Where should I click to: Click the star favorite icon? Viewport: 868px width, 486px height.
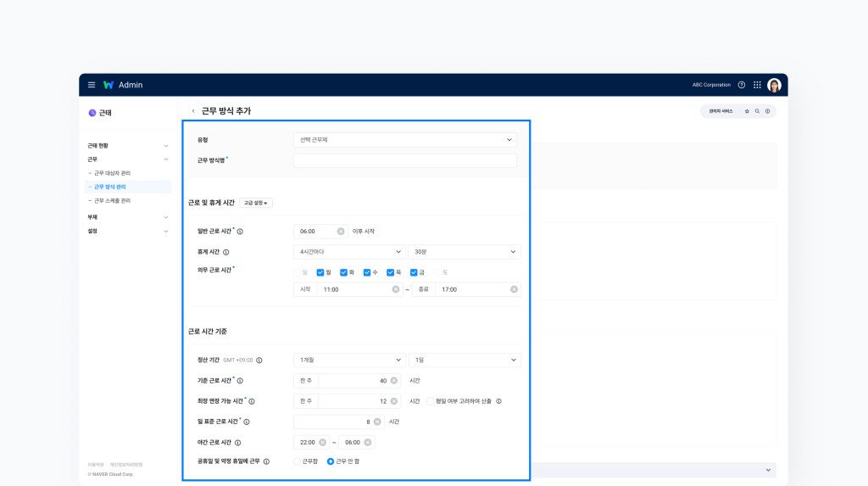coord(747,111)
